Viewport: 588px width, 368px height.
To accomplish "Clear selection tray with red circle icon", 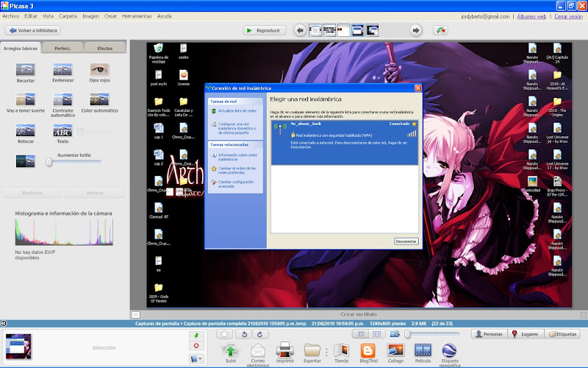I will pyautogui.click(x=196, y=346).
